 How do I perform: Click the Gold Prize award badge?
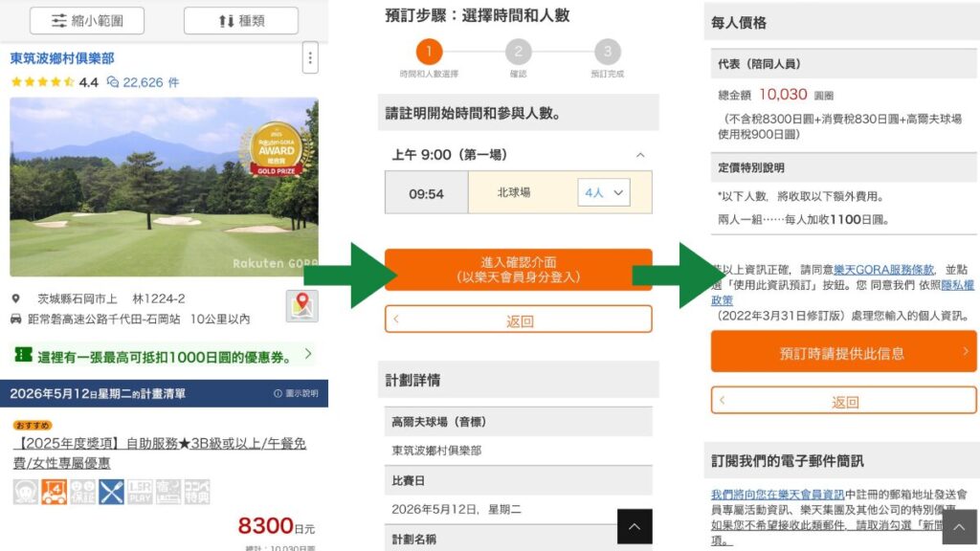(276, 148)
